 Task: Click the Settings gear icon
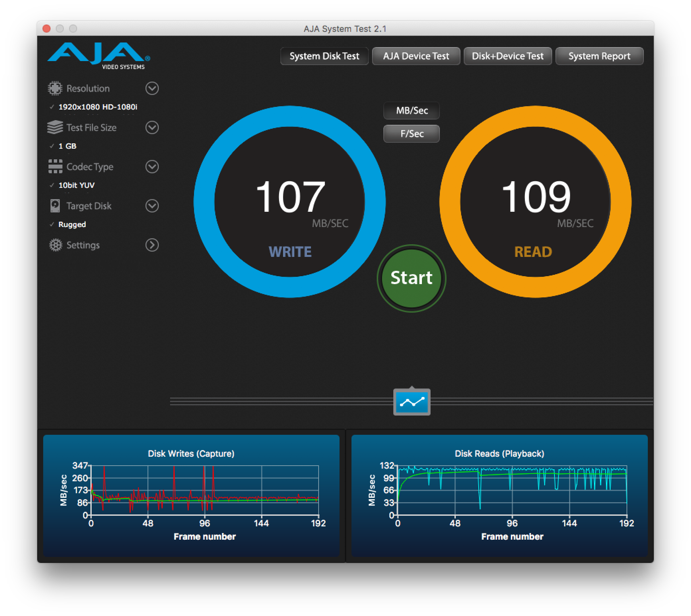(x=55, y=245)
